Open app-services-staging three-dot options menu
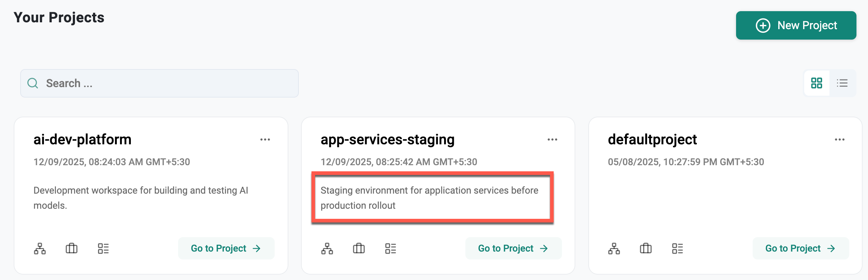Image resolution: width=868 pixels, height=280 pixels. click(552, 140)
